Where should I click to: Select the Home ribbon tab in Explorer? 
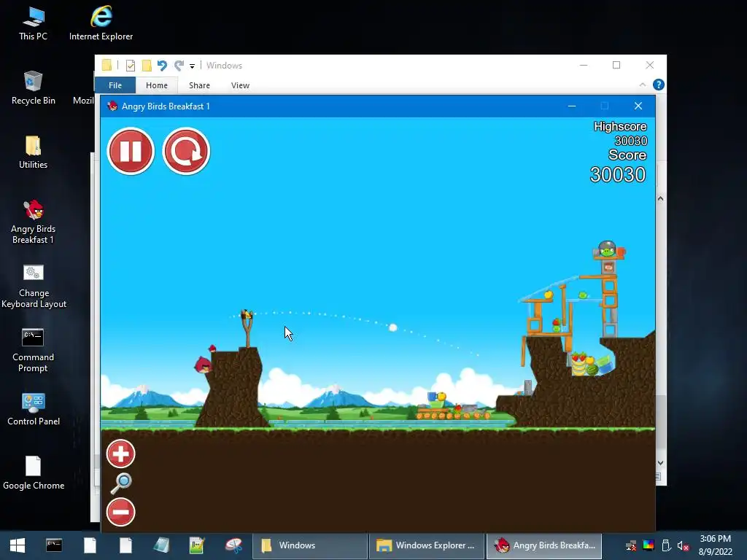pyautogui.click(x=157, y=85)
